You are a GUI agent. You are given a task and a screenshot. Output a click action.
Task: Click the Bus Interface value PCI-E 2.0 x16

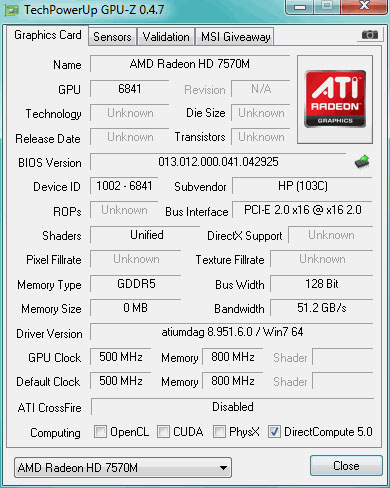303,210
